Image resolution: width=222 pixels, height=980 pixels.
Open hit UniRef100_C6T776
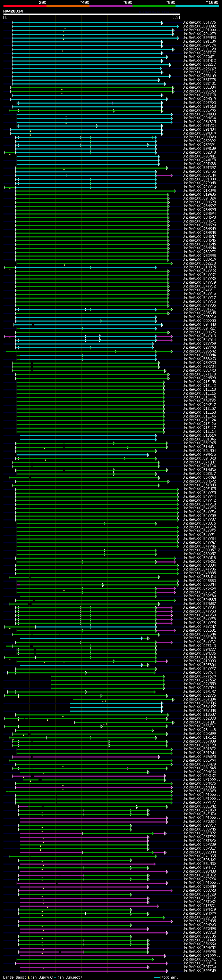pos(199,23)
